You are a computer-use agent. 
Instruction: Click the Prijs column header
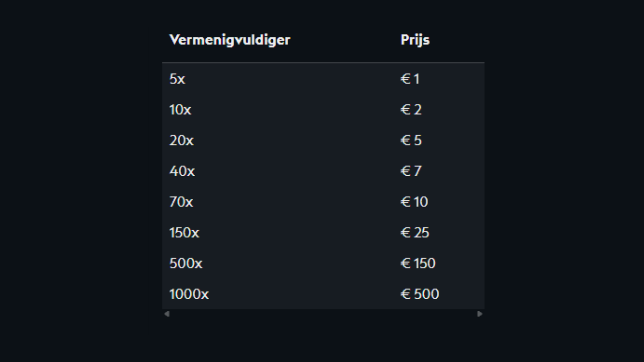(415, 40)
